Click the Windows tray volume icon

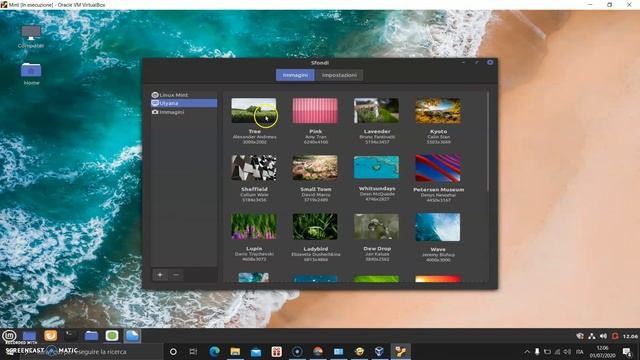tap(567, 351)
